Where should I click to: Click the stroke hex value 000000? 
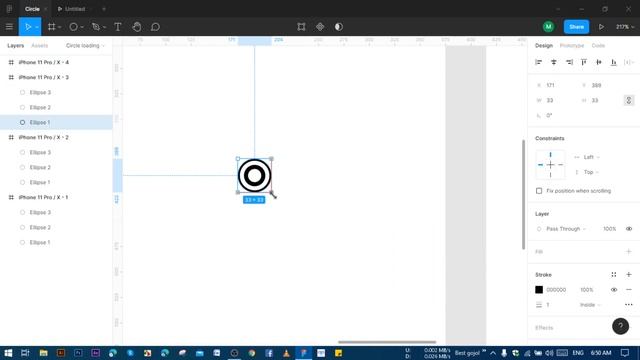[x=556, y=290]
